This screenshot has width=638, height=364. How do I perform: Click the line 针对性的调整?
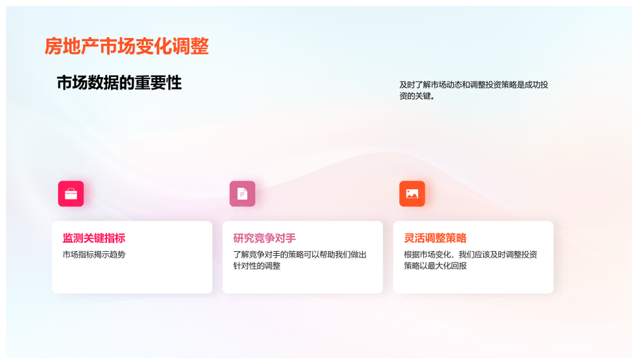tap(257, 266)
